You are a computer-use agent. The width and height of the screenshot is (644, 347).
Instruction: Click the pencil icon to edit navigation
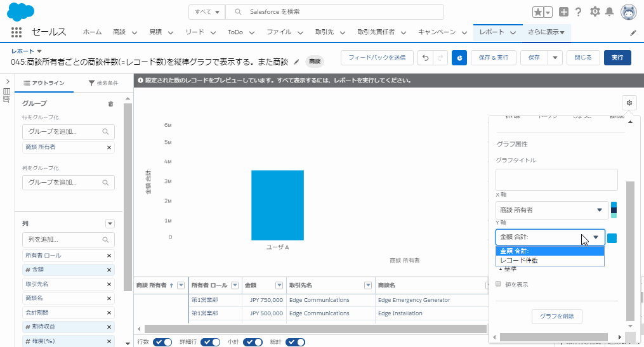tap(633, 33)
